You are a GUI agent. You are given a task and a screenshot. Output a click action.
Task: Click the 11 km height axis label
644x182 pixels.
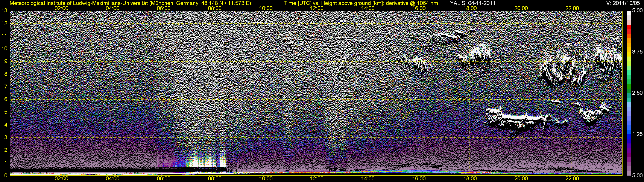[5, 36]
